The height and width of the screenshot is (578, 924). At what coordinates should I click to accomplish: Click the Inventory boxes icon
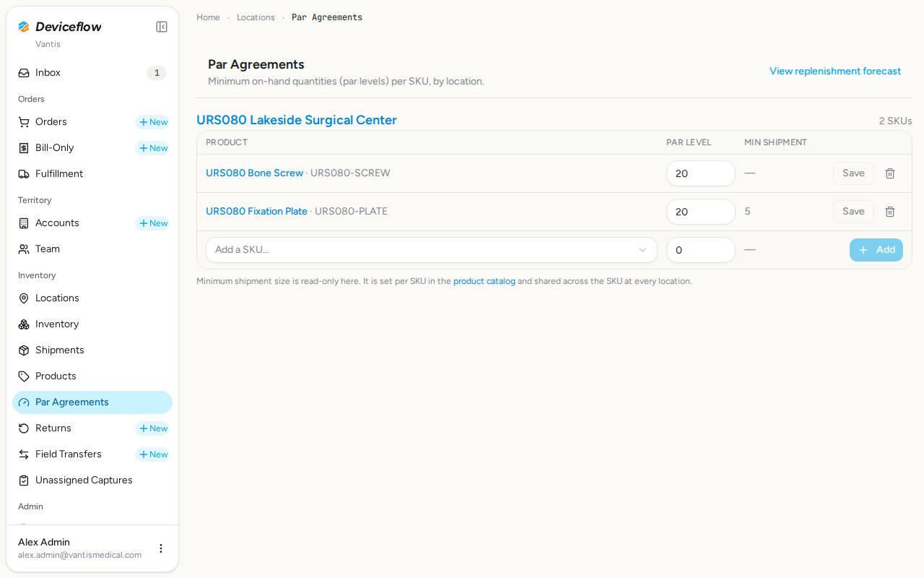tap(24, 324)
